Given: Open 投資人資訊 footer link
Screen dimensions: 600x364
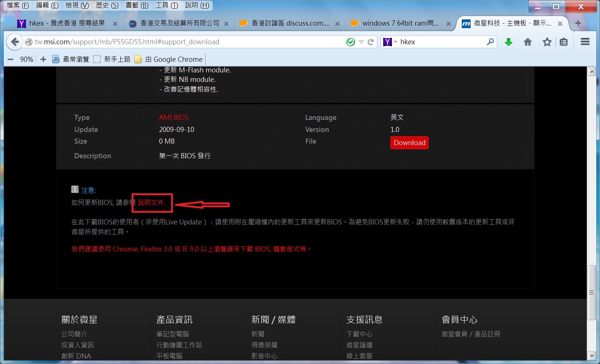Looking at the screenshot, I should 78,345.
